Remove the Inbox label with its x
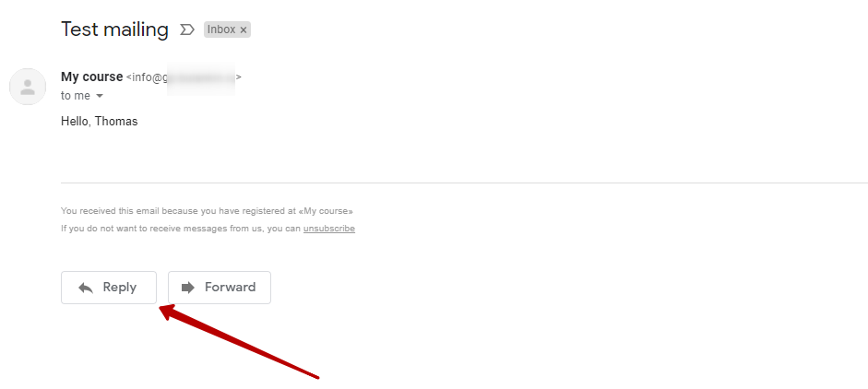The image size is (868, 389). click(x=243, y=29)
